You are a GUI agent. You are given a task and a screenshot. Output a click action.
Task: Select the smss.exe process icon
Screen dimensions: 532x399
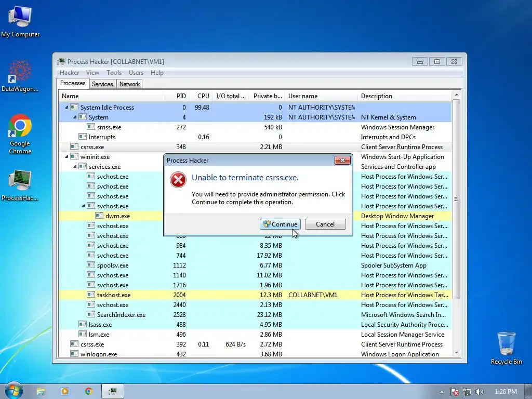[x=90, y=127]
